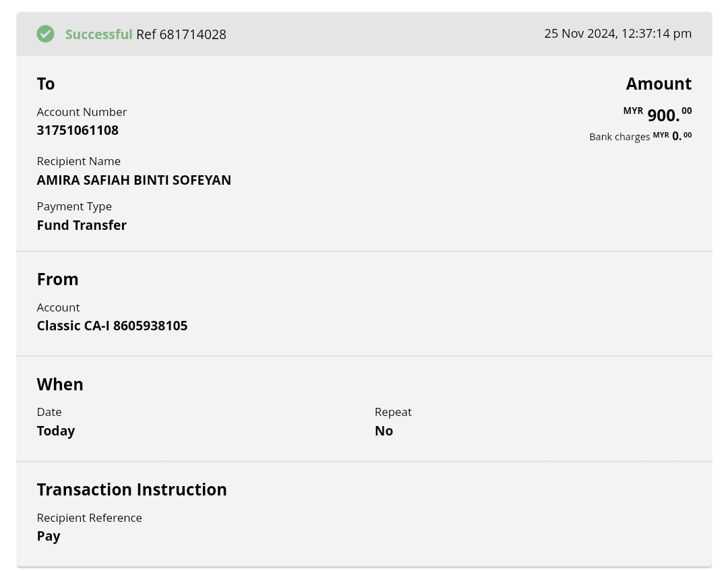728x571 pixels.
Task: Select the reference number 681714028
Action: pyautogui.click(x=193, y=34)
